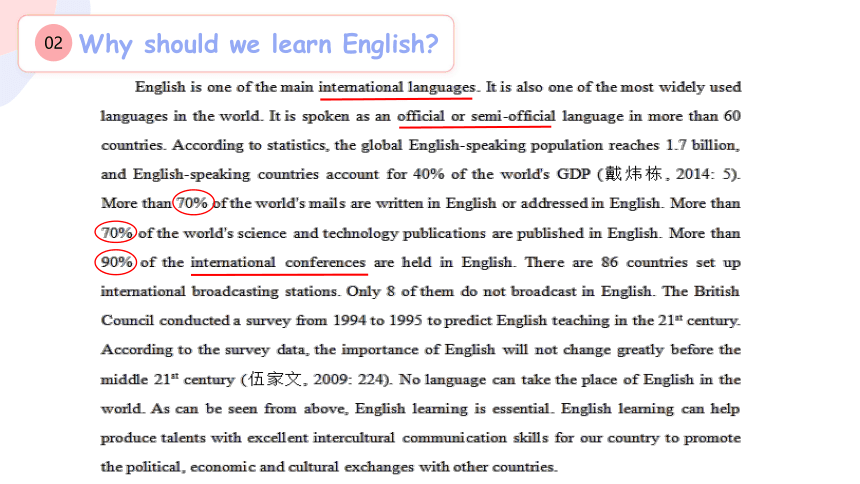Click the underlined phrase 'international conferences'
This screenshot has width=860, height=484.
278,262
